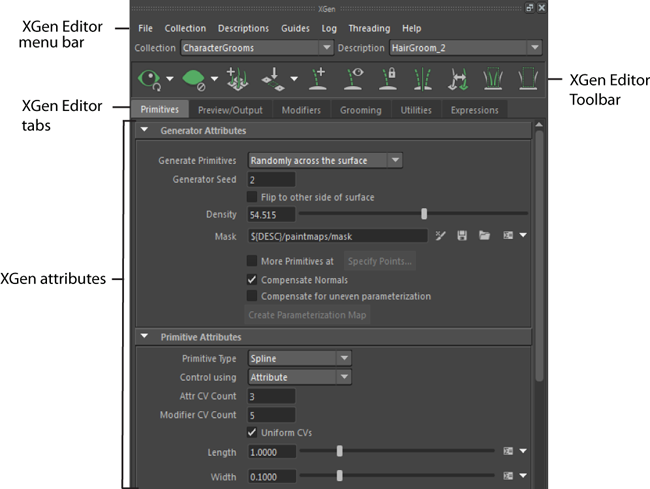Toggle guide visibility eye icon
This screenshot has height=489, width=650.
click(x=354, y=79)
